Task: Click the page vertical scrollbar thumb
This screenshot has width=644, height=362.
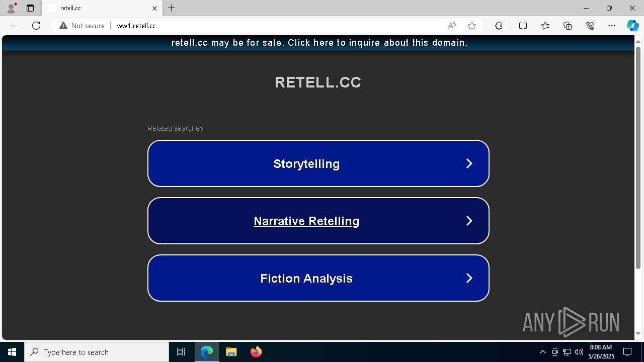Action: [638, 157]
